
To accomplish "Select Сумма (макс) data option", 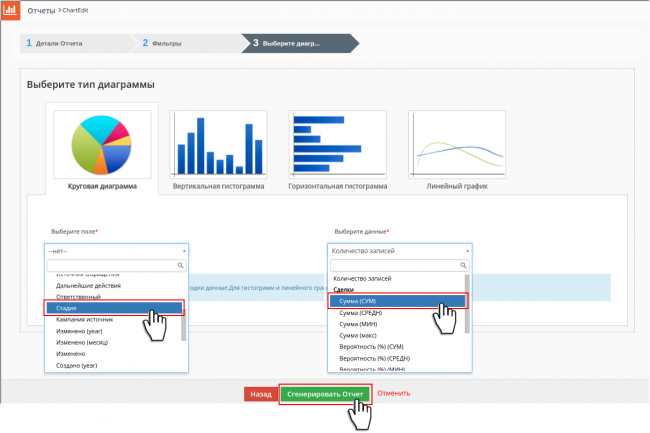I will coord(358,335).
